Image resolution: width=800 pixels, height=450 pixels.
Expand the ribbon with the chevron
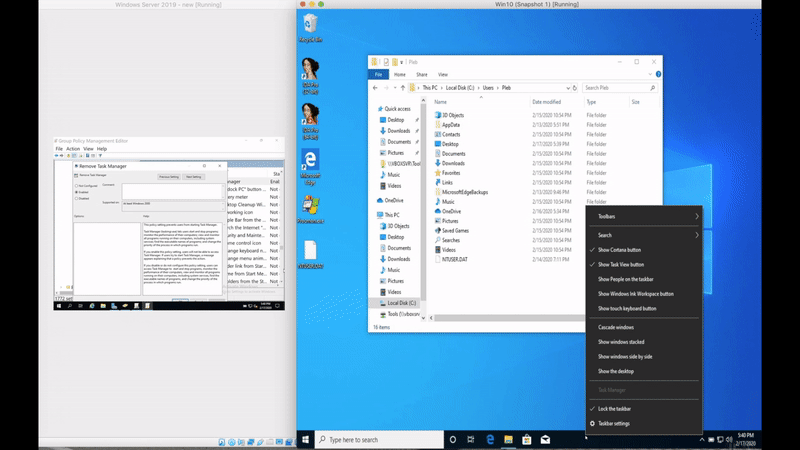pyautogui.click(x=650, y=74)
